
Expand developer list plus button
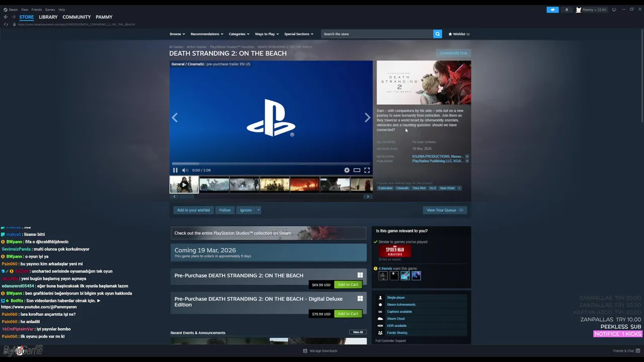tap(467, 156)
